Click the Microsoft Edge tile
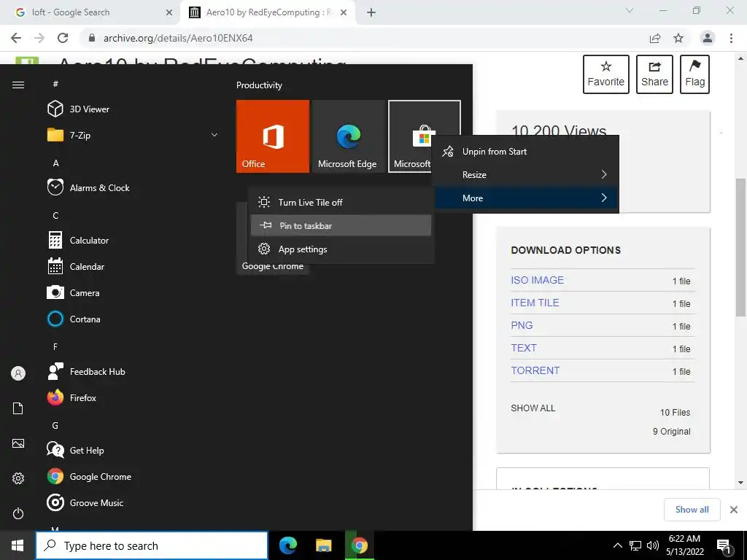Screen dimensions: 747x560 348,136
